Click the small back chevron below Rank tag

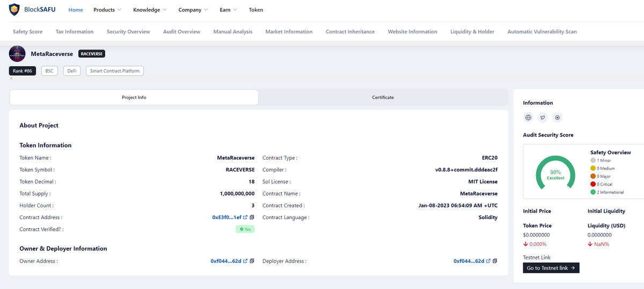[x=11, y=78]
